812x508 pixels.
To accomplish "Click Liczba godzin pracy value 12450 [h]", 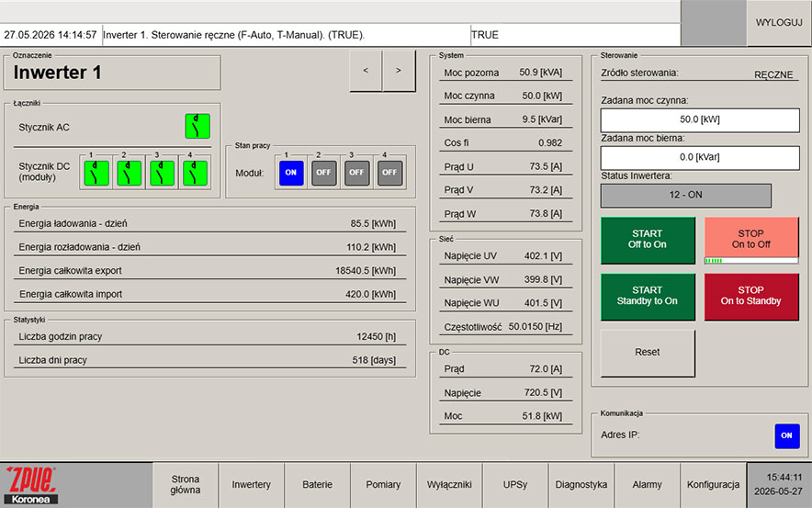I will [x=376, y=336].
